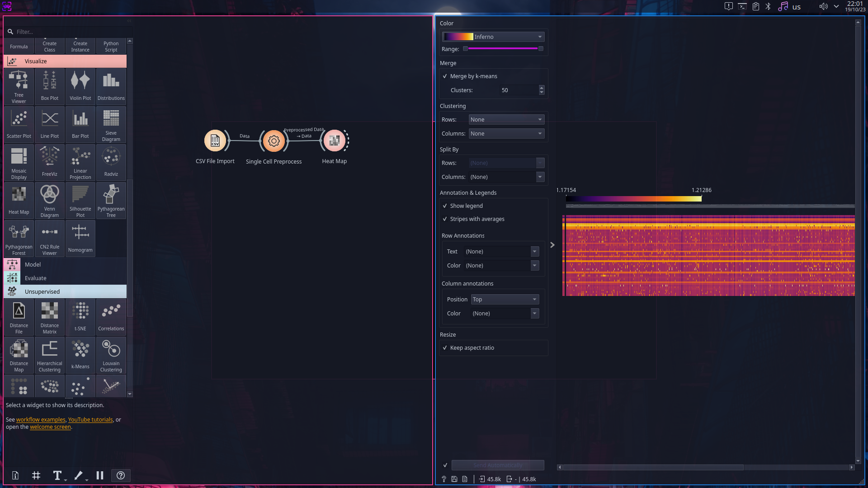Select the t-SNE widget

tap(80, 317)
